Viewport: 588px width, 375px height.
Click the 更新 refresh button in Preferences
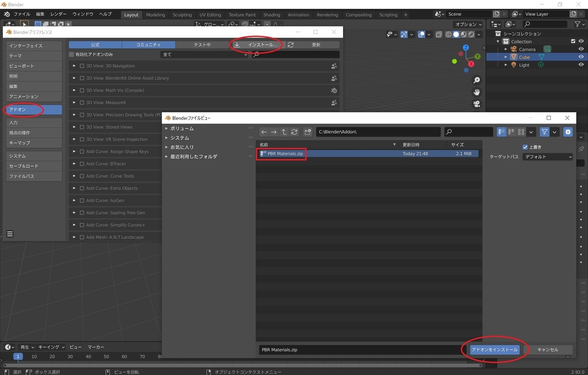click(312, 45)
